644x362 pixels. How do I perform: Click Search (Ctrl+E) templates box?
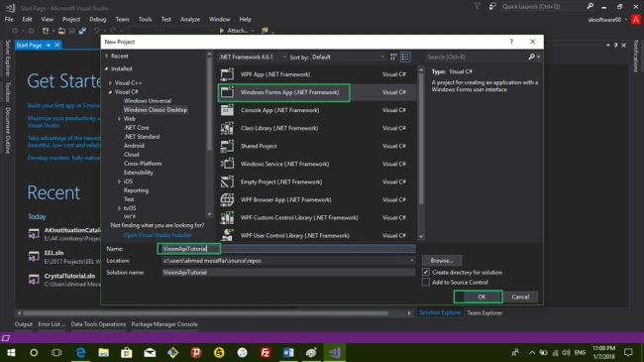pos(477,57)
